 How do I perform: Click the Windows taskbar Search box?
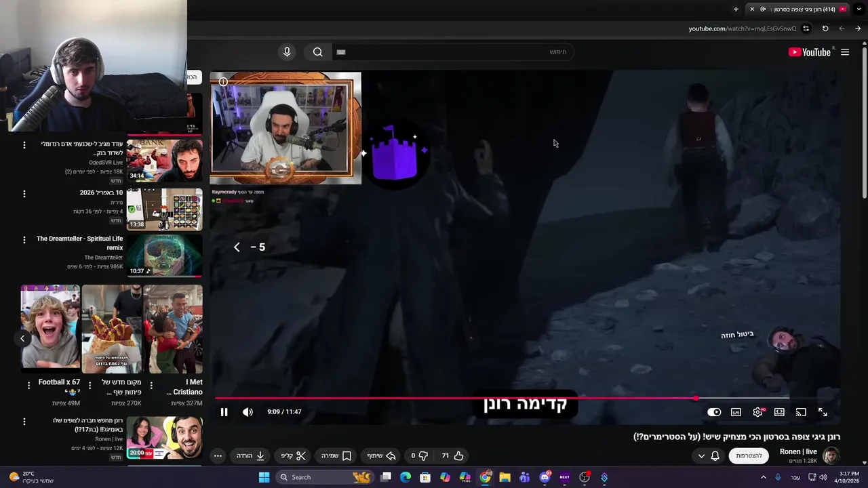(325, 477)
